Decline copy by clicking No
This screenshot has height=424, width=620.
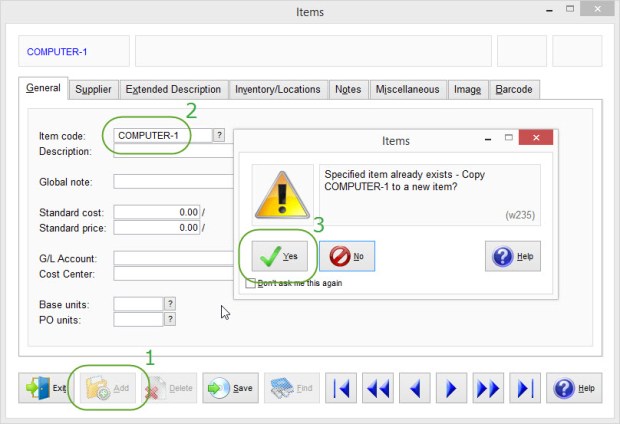coord(347,256)
